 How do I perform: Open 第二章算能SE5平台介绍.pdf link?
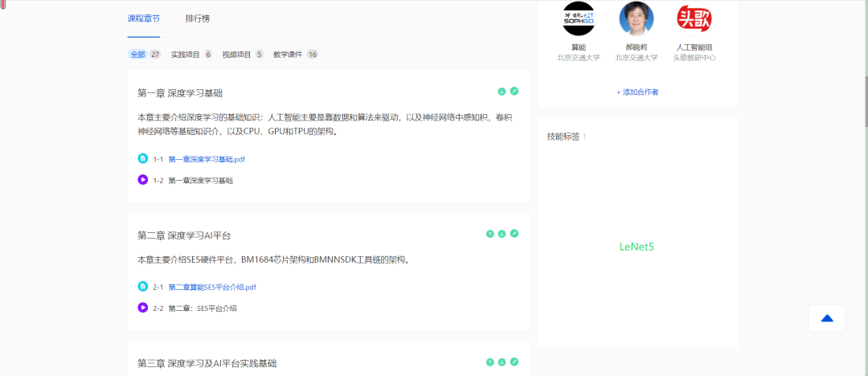point(212,287)
